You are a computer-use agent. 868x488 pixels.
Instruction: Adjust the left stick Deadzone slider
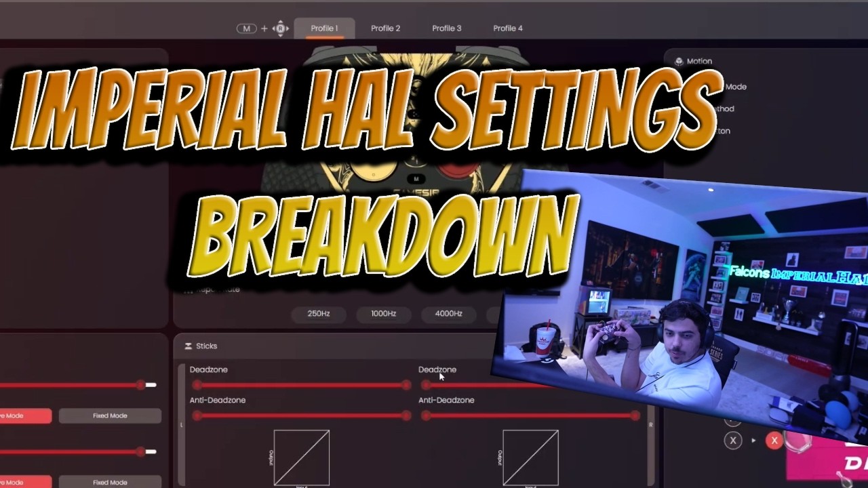click(x=301, y=385)
